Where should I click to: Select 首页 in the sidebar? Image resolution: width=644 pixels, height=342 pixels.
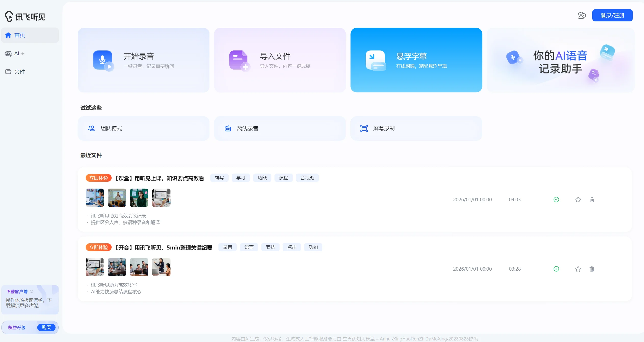[19, 35]
